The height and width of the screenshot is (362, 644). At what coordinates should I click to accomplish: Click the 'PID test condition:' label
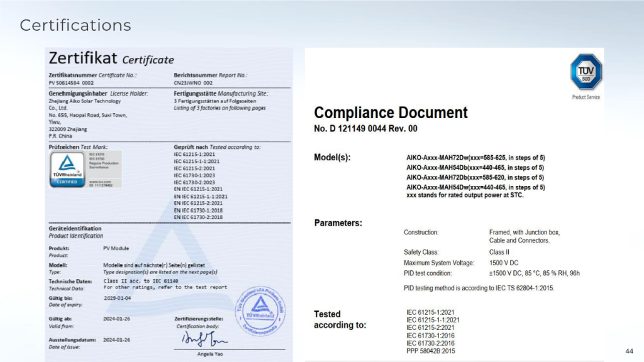[x=428, y=274]
